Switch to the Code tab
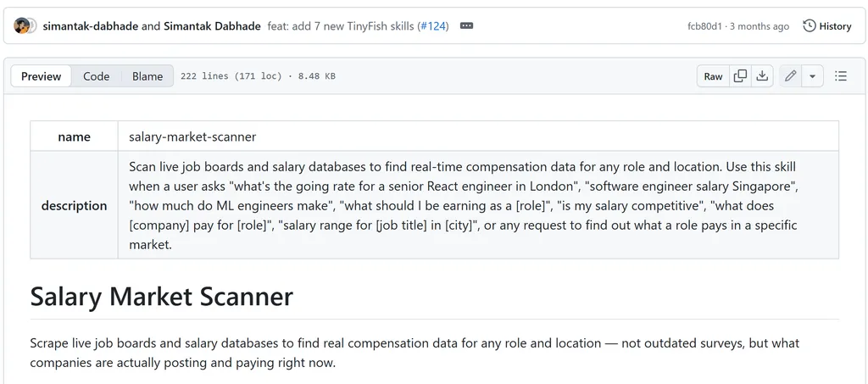Screen dimensions: 868x384 (97, 76)
